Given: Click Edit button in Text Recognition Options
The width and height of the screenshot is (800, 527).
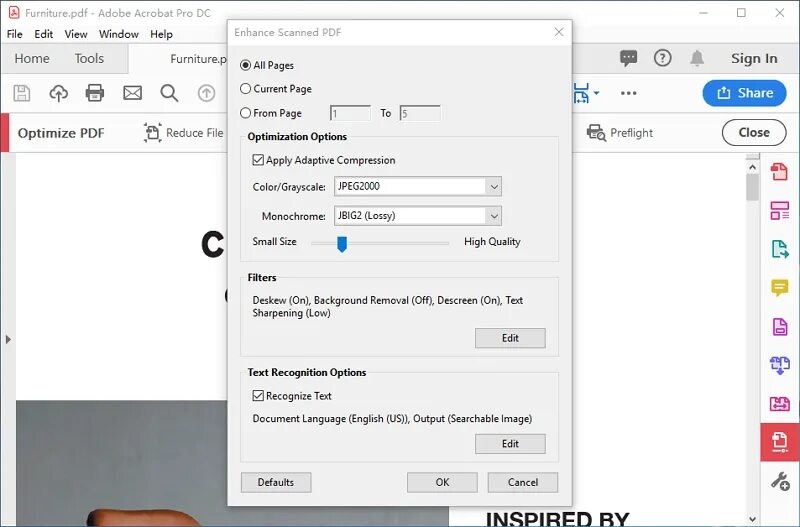Looking at the screenshot, I should 510,444.
